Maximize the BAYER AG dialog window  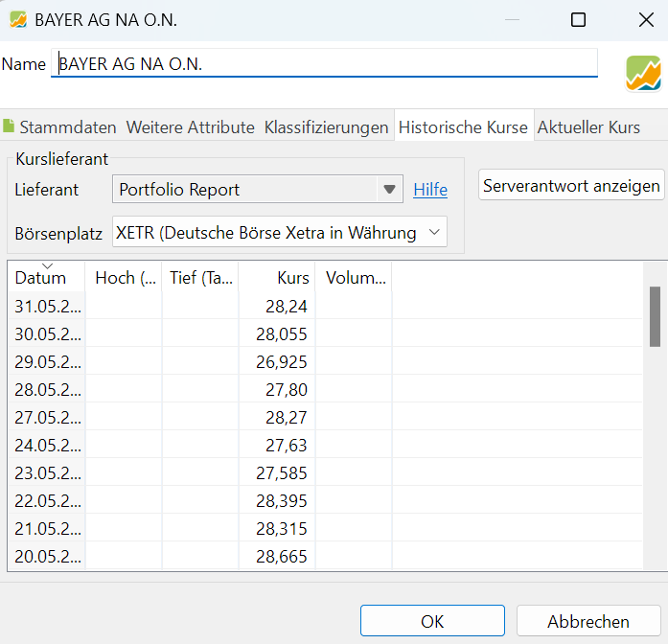pyautogui.click(x=578, y=19)
